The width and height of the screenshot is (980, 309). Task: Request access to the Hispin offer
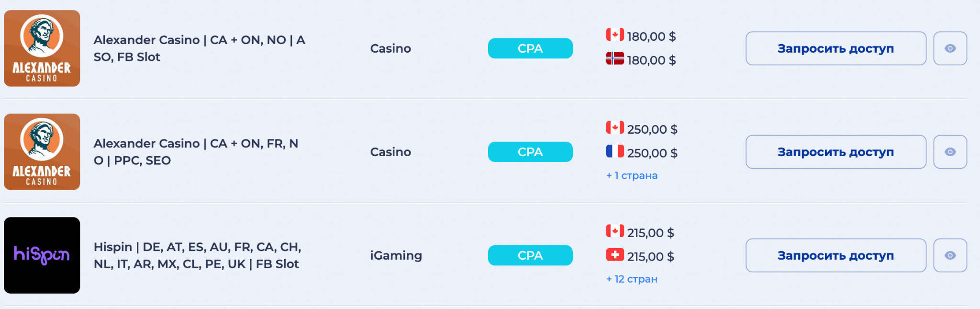tap(835, 255)
